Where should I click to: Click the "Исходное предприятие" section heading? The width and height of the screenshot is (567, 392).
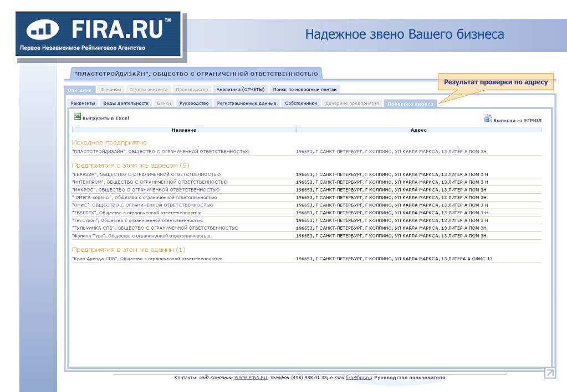click(109, 143)
